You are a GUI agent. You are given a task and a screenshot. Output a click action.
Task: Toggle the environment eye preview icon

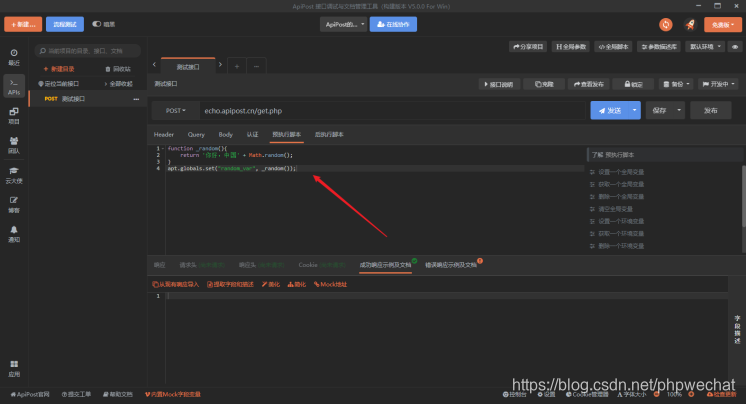(x=735, y=47)
